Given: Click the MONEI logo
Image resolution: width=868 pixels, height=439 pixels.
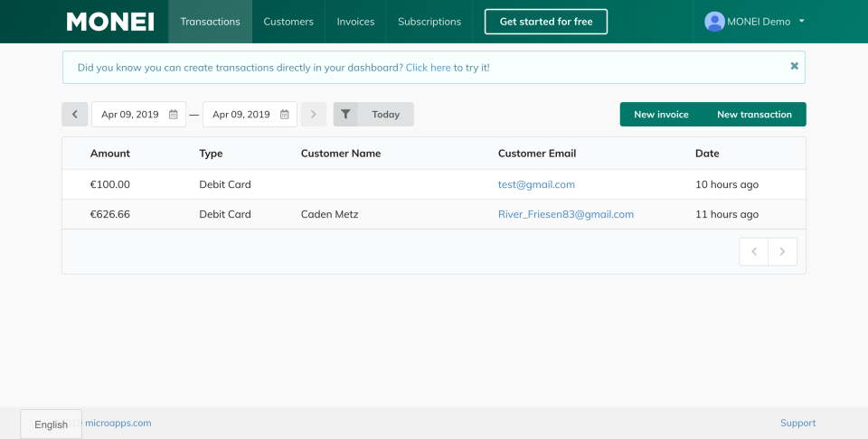Looking at the screenshot, I should 109,22.
